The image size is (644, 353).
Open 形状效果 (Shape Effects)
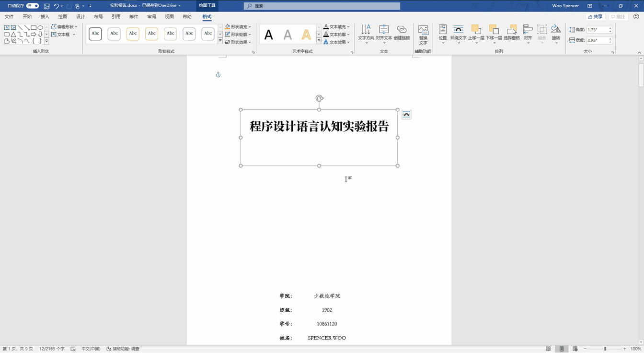coord(237,42)
